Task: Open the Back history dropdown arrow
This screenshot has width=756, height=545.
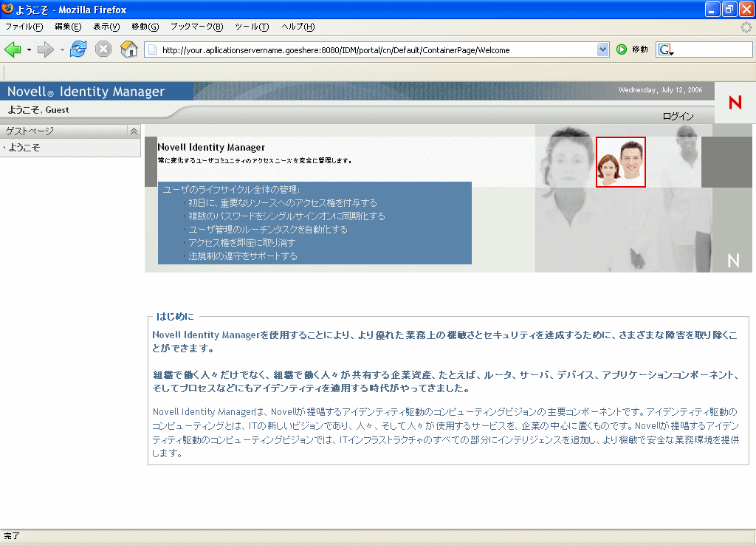Action: point(29,49)
